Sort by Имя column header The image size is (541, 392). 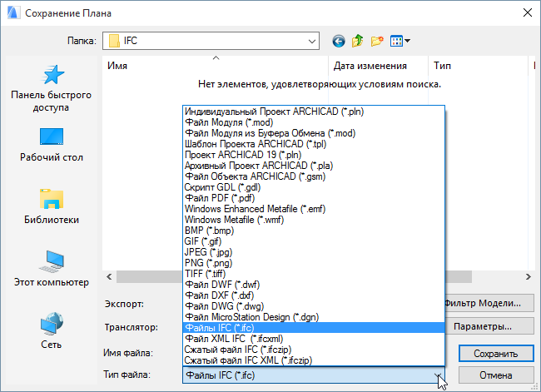[216, 66]
